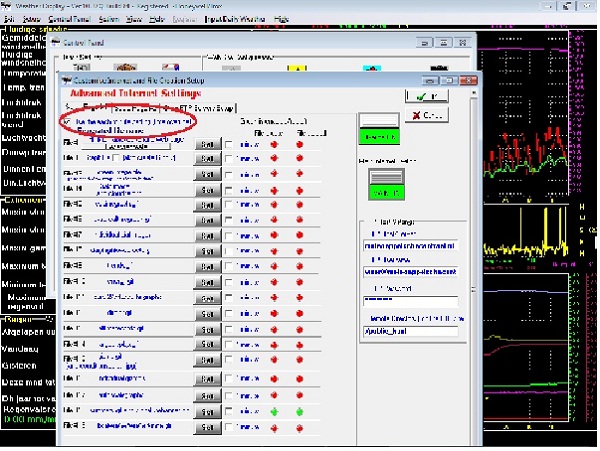Tick the File #5 row checkbox beside Set
The height and width of the screenshot is (451, 600).
click(229, 205)
